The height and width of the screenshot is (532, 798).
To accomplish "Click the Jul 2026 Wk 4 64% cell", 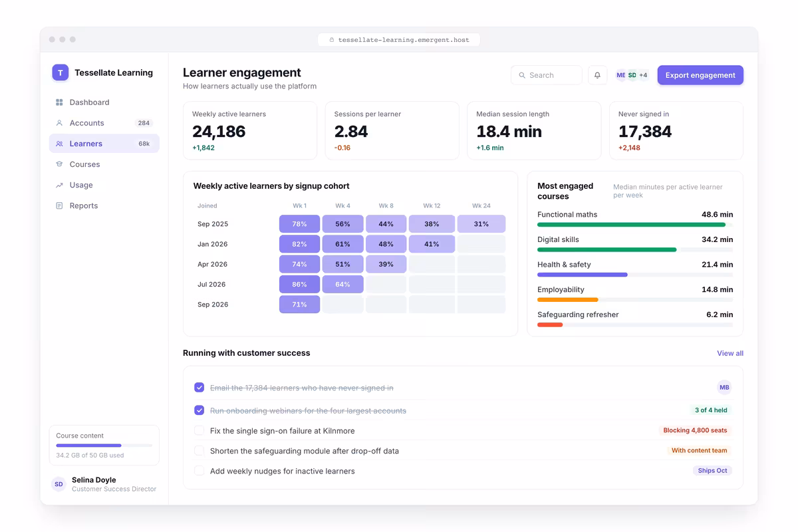I will (x=343, y=284).
